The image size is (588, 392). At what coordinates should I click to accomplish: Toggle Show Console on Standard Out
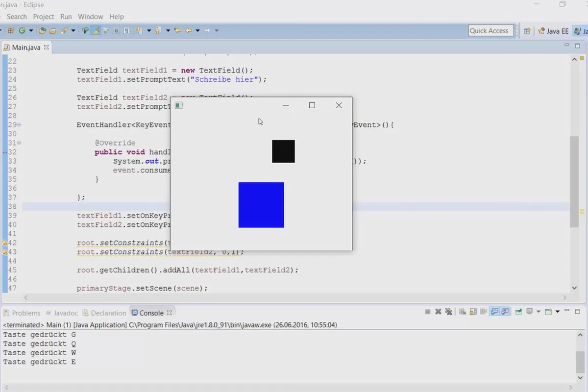point(494,312)
